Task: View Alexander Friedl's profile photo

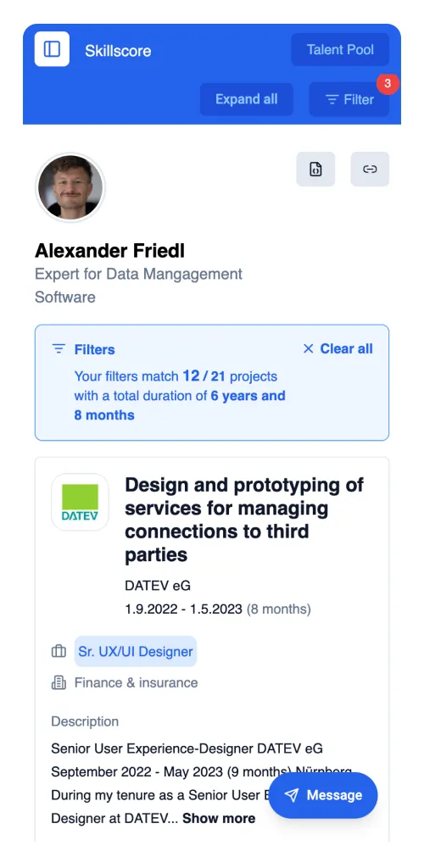Action: (x=70, y=187)
